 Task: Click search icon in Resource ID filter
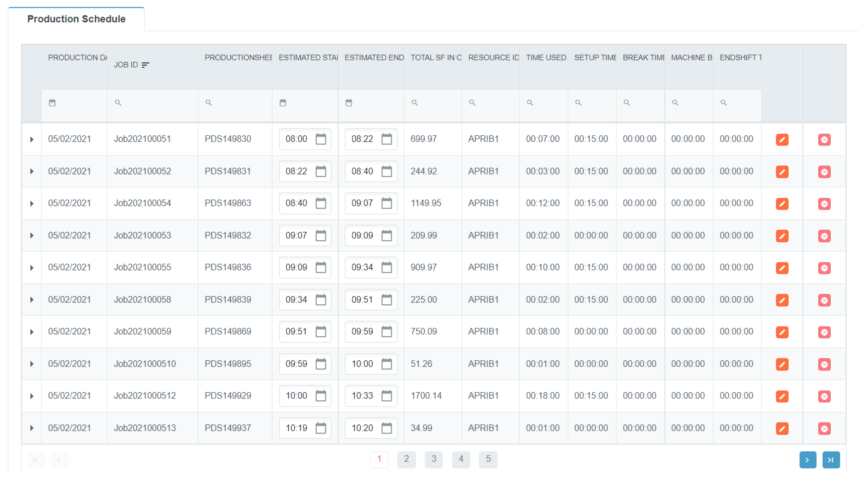[x=472, y=103]
